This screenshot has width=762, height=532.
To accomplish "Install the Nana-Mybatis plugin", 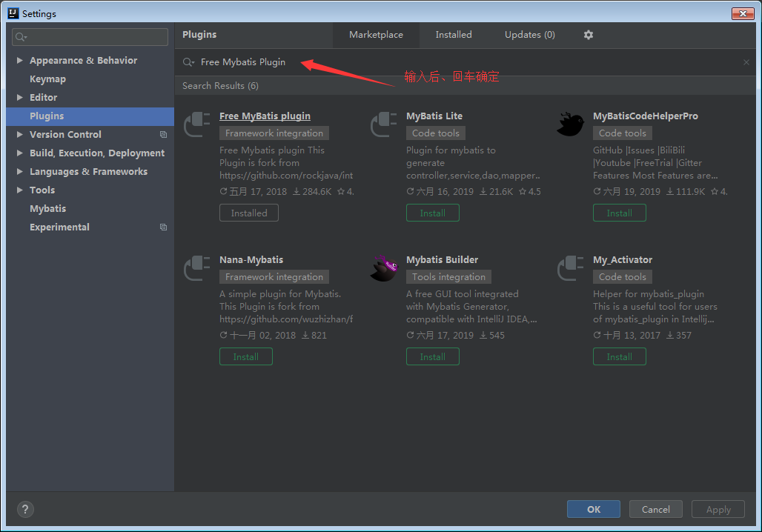I will coord(246,356).
